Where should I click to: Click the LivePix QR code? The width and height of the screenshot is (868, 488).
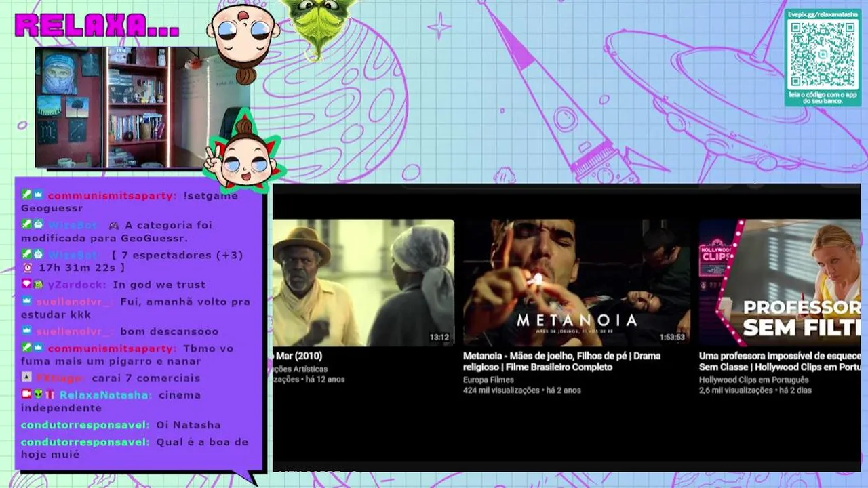(823, 55)
